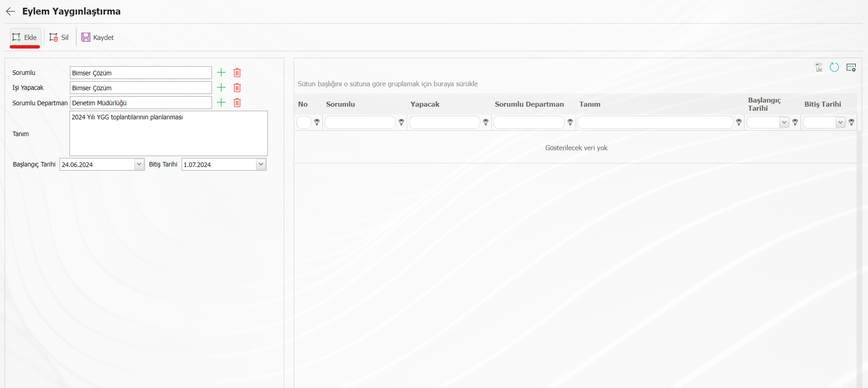Add a person with Sorumlu plus icon
Screen dimensions: 868x388
[221, 73]
